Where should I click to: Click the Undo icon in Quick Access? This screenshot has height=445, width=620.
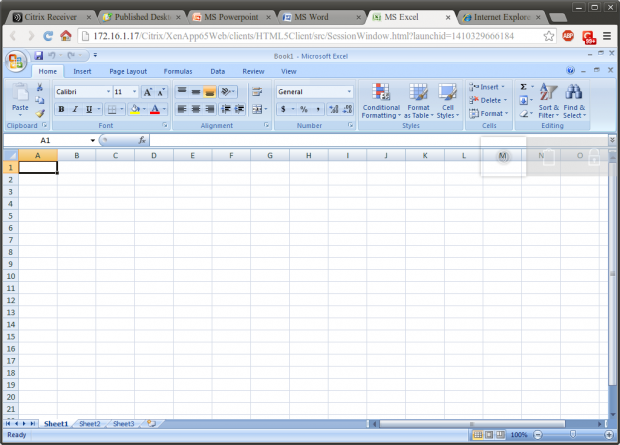(x=51, y=56)
